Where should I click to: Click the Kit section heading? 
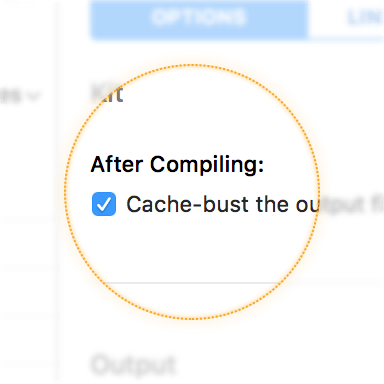(107, 93)
